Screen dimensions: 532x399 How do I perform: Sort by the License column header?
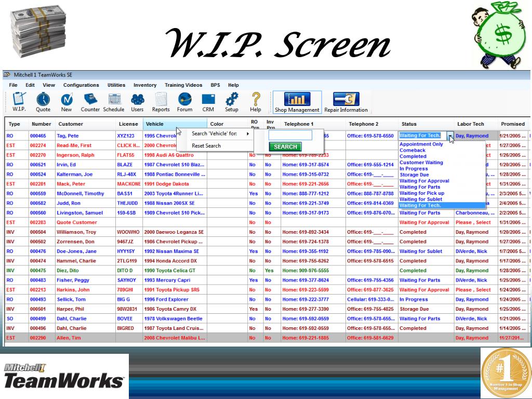128,124
